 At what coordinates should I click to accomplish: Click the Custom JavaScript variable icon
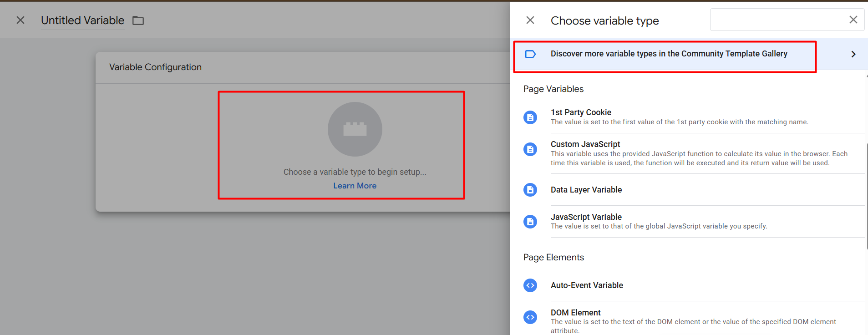pyautogui.click(x=530, y=149)
